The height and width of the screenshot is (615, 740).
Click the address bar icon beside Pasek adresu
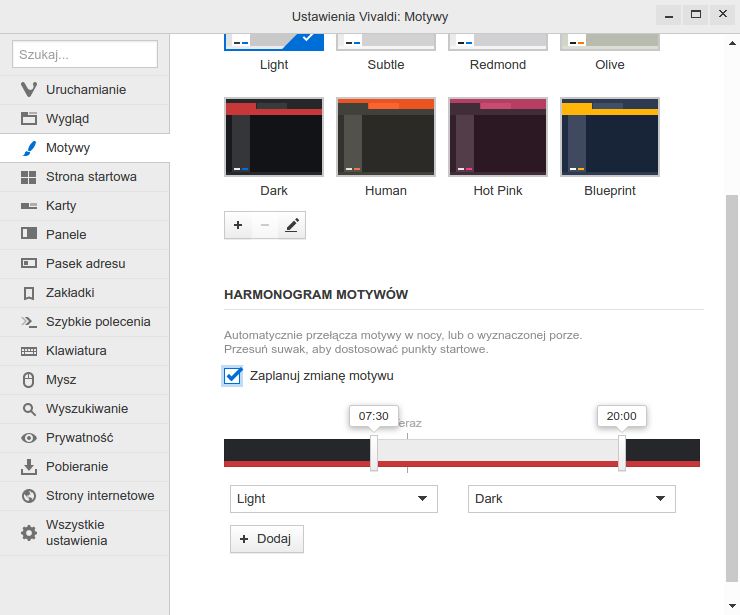point(29,263)
